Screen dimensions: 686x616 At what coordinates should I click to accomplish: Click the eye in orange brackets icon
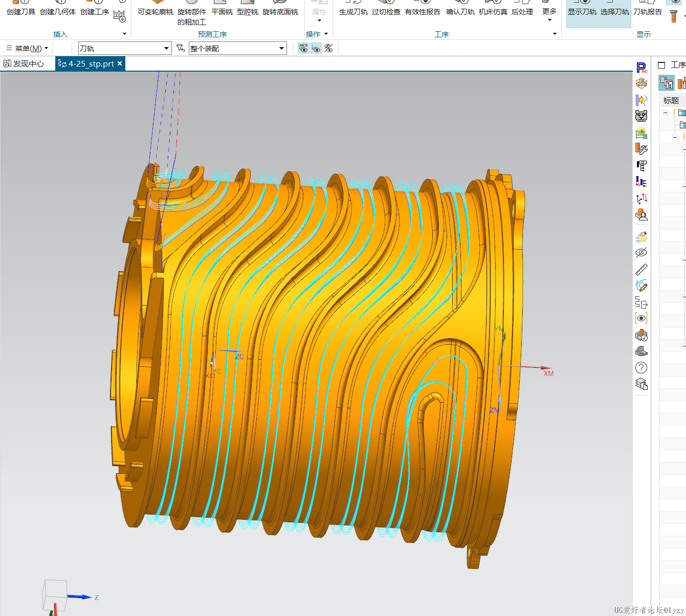641,318
